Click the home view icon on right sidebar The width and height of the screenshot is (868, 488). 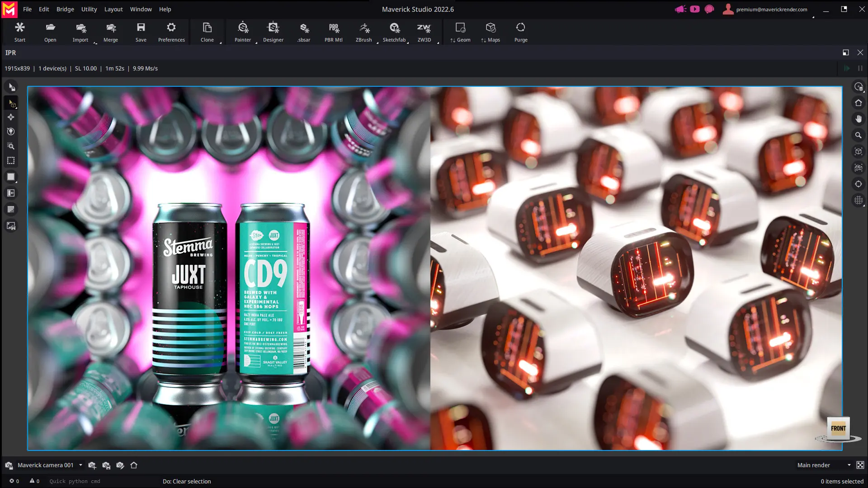859,103
